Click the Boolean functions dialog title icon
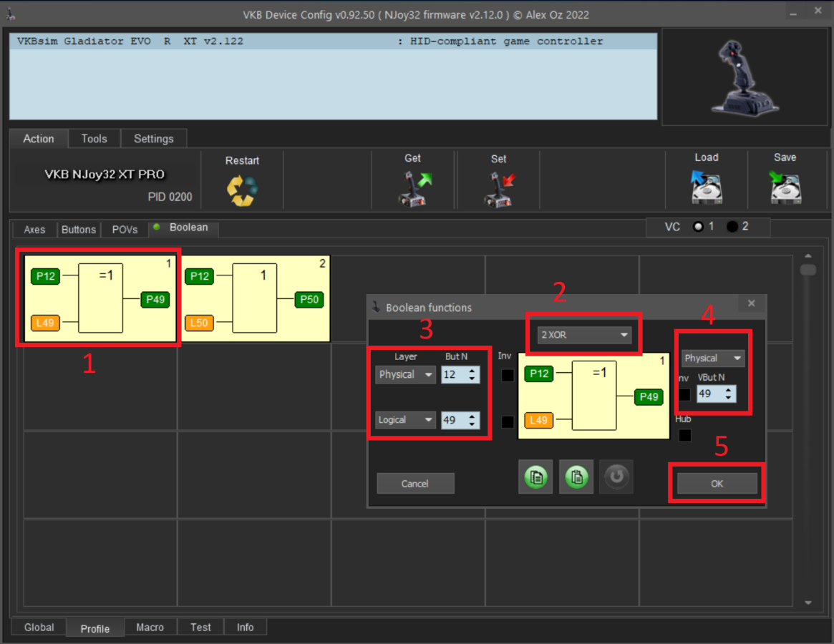This screenshot has height=644, width=834. 376,307
